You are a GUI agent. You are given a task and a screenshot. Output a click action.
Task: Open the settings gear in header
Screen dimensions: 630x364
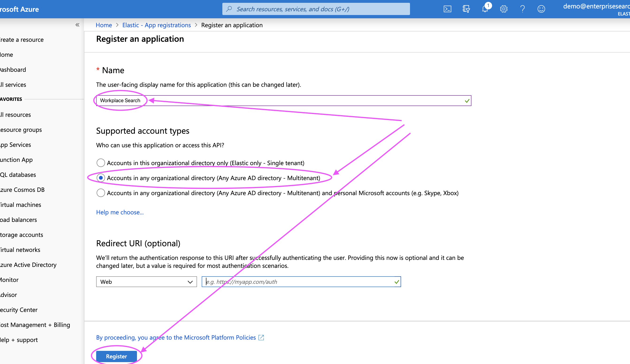pos(504,9)
